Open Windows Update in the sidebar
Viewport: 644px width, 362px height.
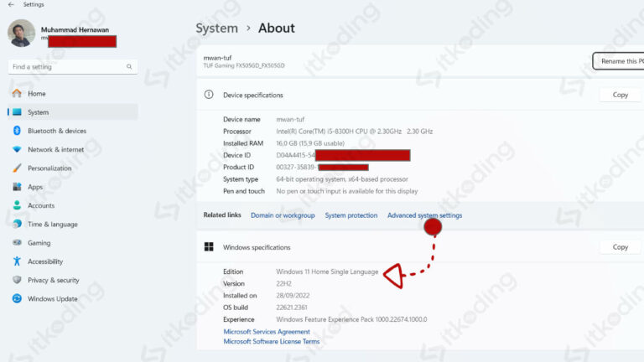click(x=52, y=299)
